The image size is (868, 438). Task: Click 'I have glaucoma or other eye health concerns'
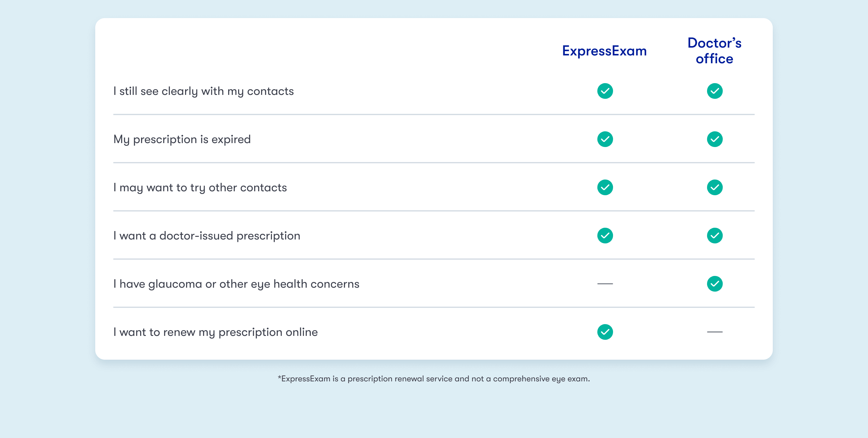(236, 284)
